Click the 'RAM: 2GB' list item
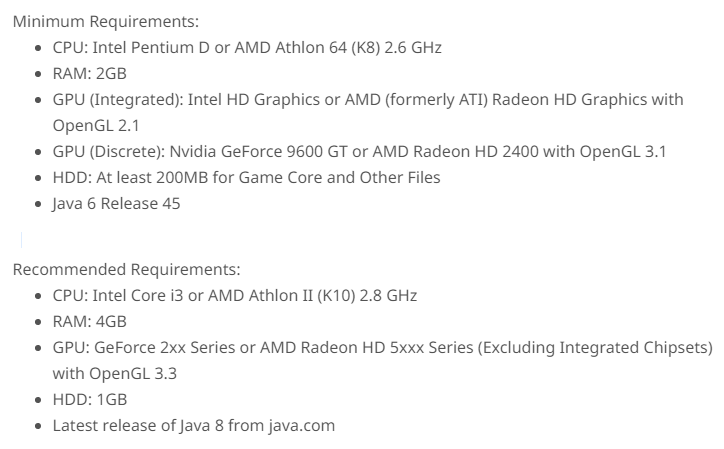 pyautogui.click(x=89, y=73)
